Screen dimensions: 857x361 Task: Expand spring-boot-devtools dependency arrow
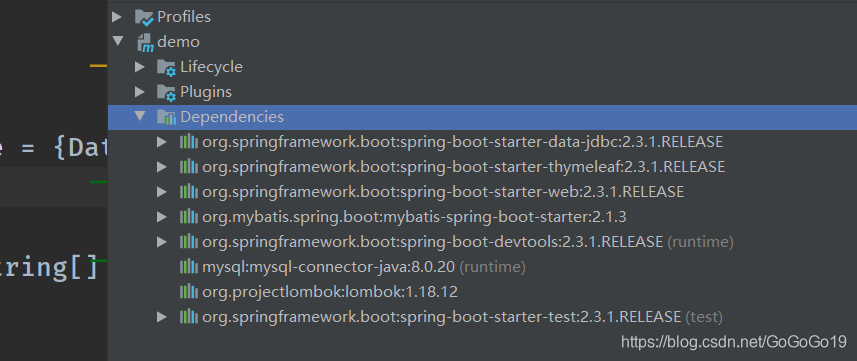coord(161,242)
